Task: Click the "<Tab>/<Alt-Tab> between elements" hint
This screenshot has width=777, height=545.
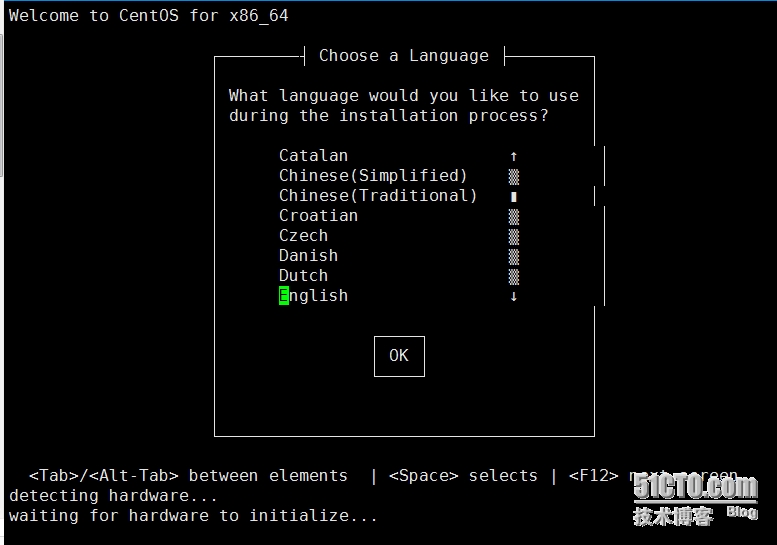Action: pos(188,476)
